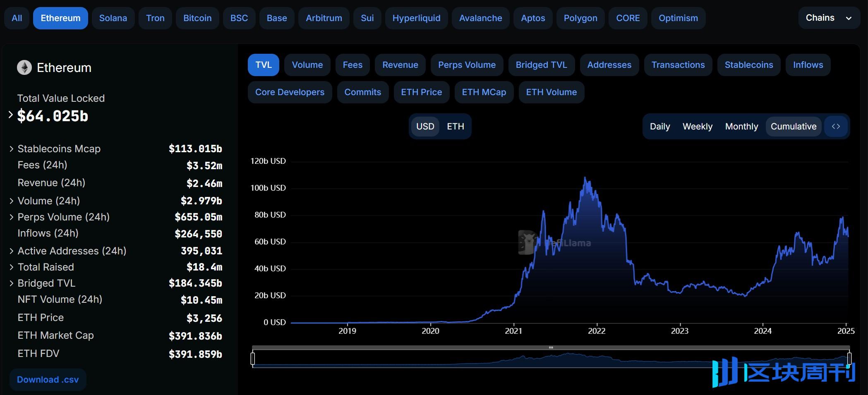This screenshot has width=868, height=395.
Task: Select the All chains tab
Action: [x=17, y=18]
